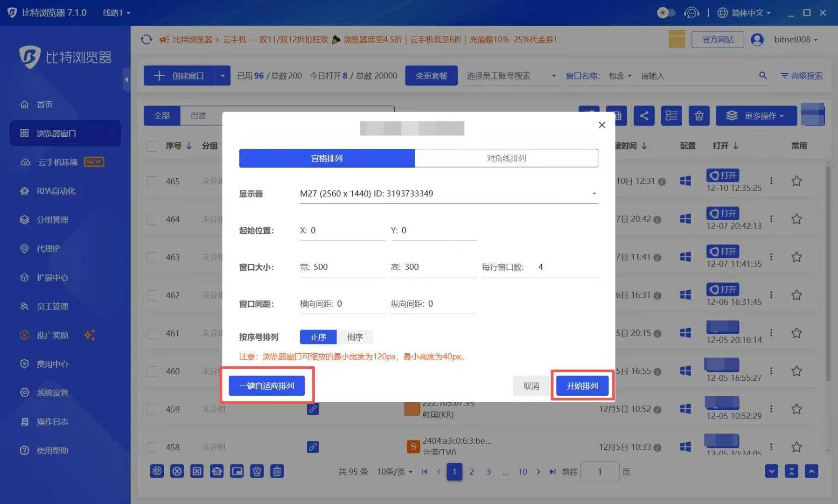Open the recycle bin icon near 更多操作
Image resolution: width=838 pixels, height=504 pixels.
(698, 115)
